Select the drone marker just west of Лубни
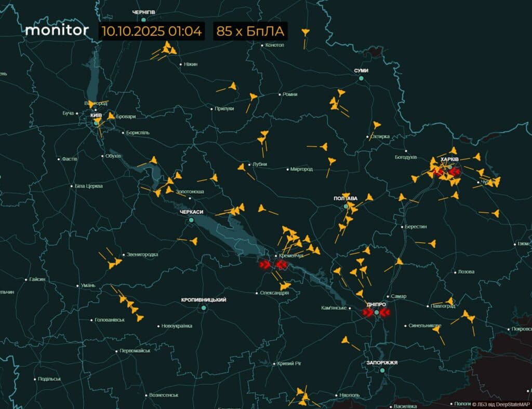The image size is (532, 409). click(x=241, y=167)
